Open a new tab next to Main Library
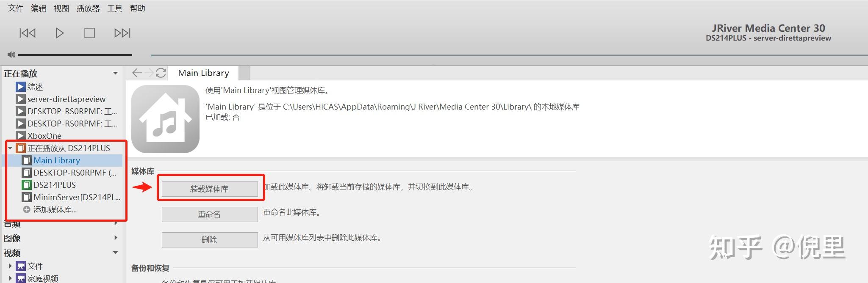 click(x=244, y=73)
